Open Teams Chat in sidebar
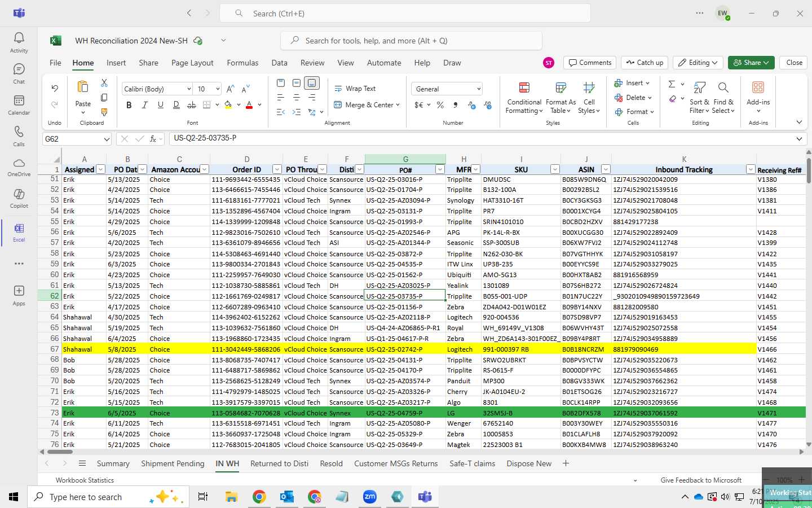Image resolution: width=812 pixels, height=508 pixels. coord(19,73)
